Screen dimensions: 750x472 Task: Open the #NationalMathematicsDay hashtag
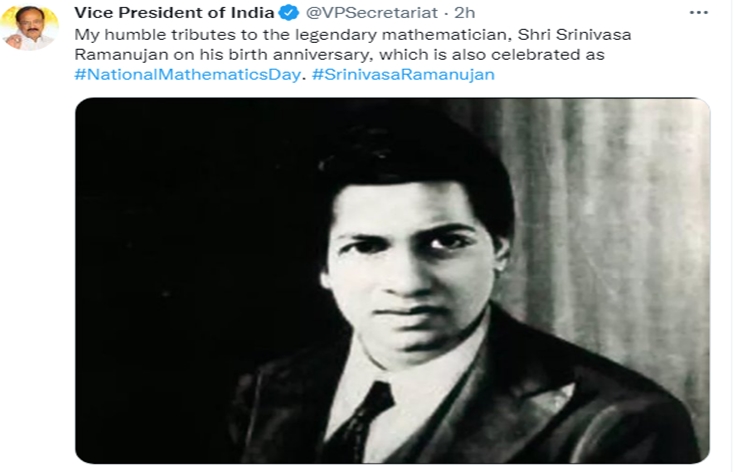186,75
